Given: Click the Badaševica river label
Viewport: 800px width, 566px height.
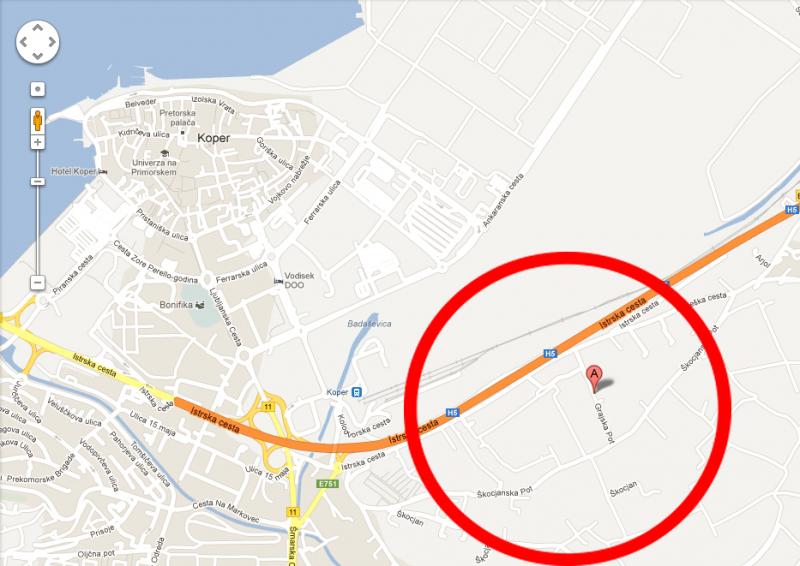Looking at the screenshot, I should pos(369,324).
